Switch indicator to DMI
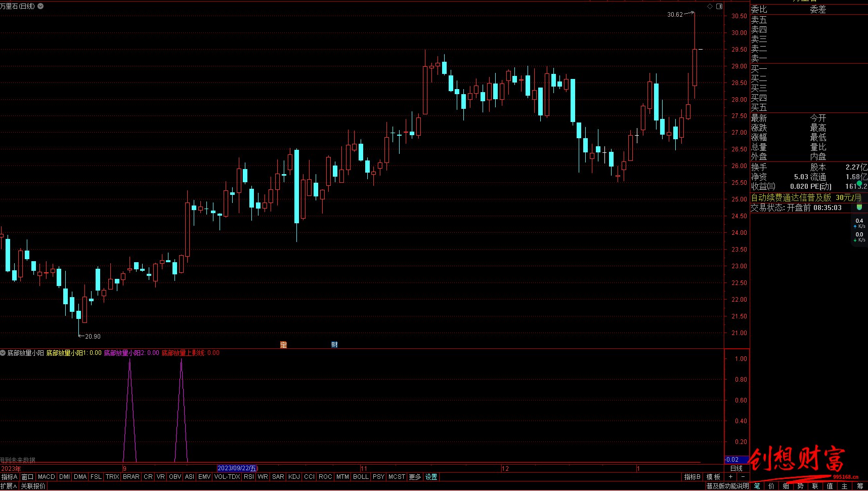868x491 pixels. click(64, 477)
